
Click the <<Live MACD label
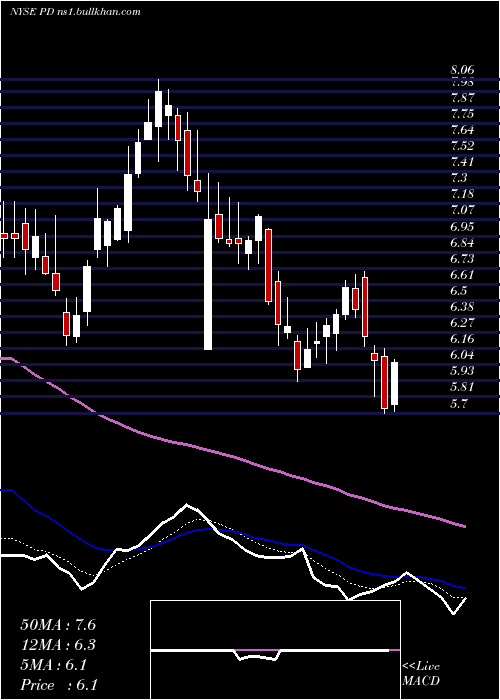coord(421,674)
